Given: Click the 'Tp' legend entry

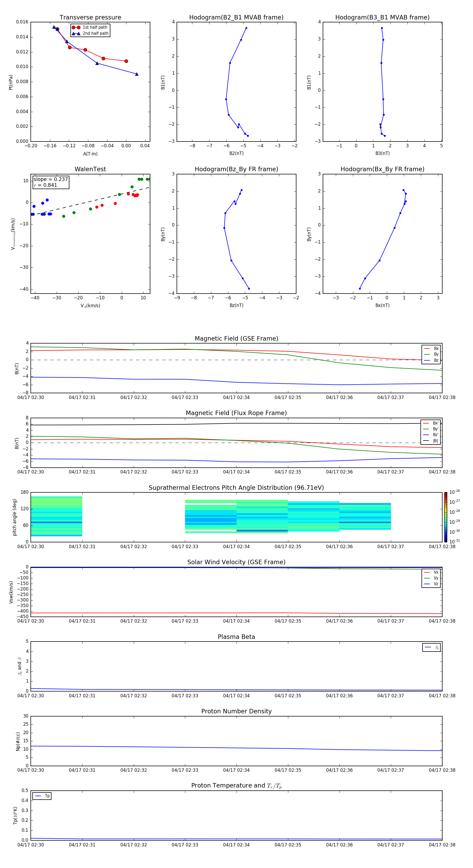Looking at the screenshot, I should pos(42,796).
